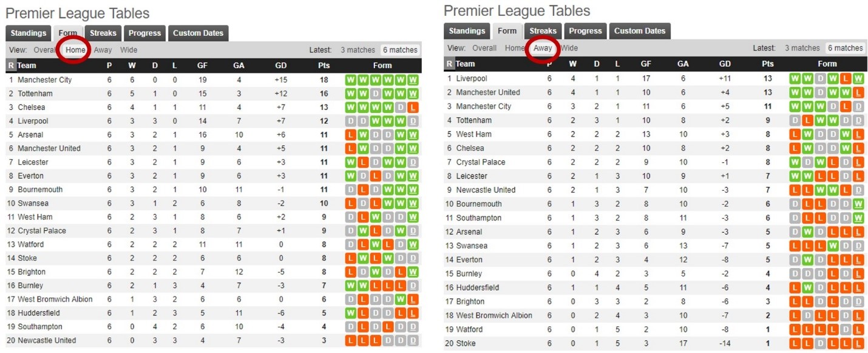The height and width of the screenshot is (353, 868).
Task: Select the circled Home view in the left table
Action: click(76, 50)
